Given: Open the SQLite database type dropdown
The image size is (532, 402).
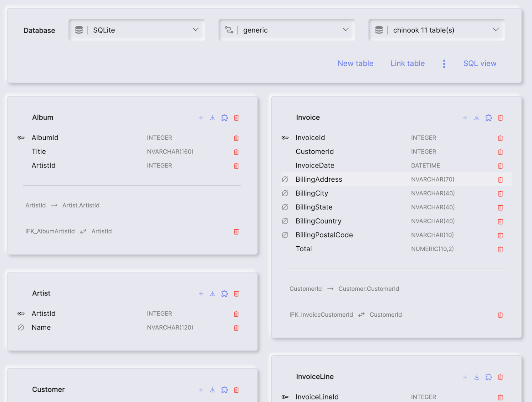Looking at the screenshot, I should 137,30.
